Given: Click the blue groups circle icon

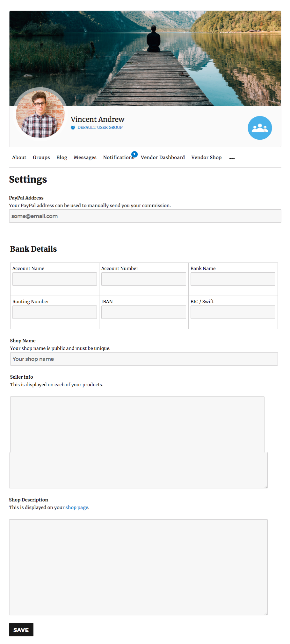Looking at the screenshot, I should pos(260,128).
